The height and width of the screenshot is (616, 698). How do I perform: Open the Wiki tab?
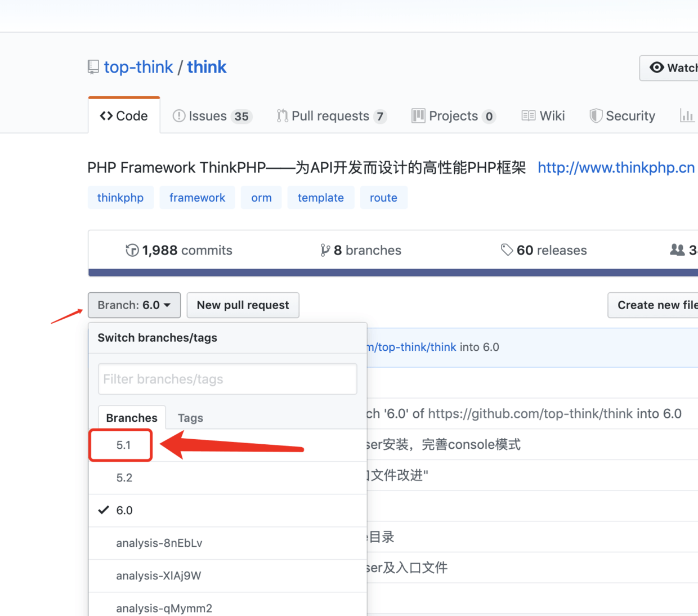[543, 116]
